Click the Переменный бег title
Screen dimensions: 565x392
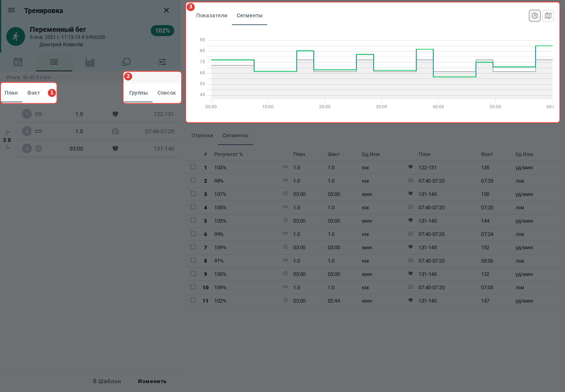(x=58, y=30)
